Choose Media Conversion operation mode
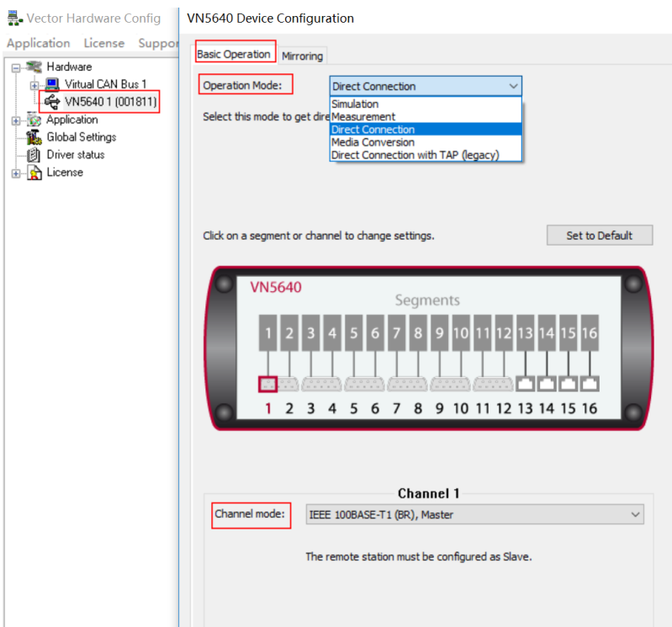Screen dimensions: 672x627 pyautogui.click(x=426, y=142)
